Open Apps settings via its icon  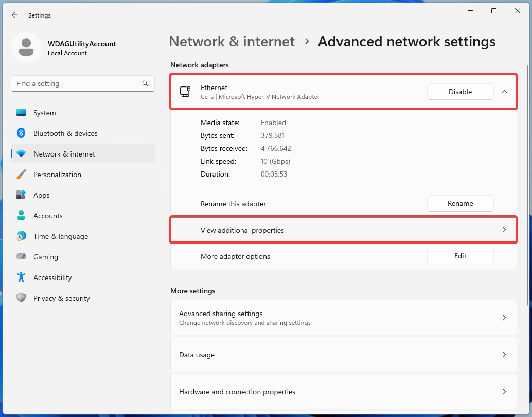tap(21, 195)
